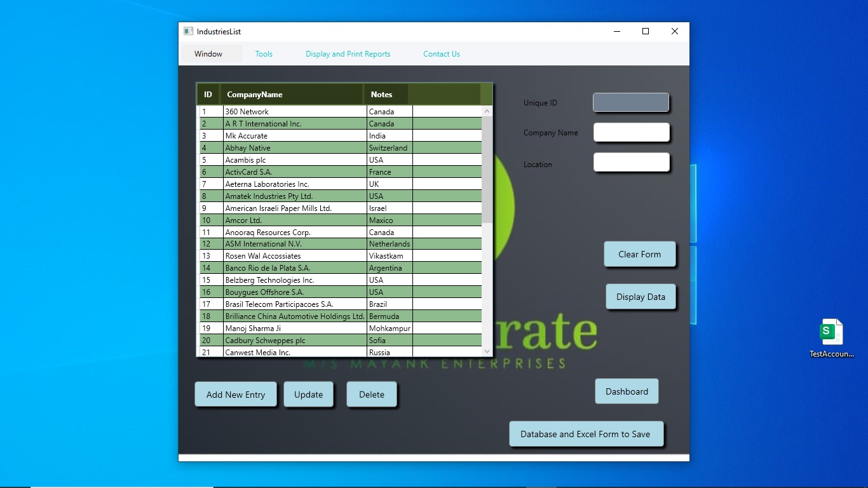Select the Mk Accurate row

tap(341, 136)
